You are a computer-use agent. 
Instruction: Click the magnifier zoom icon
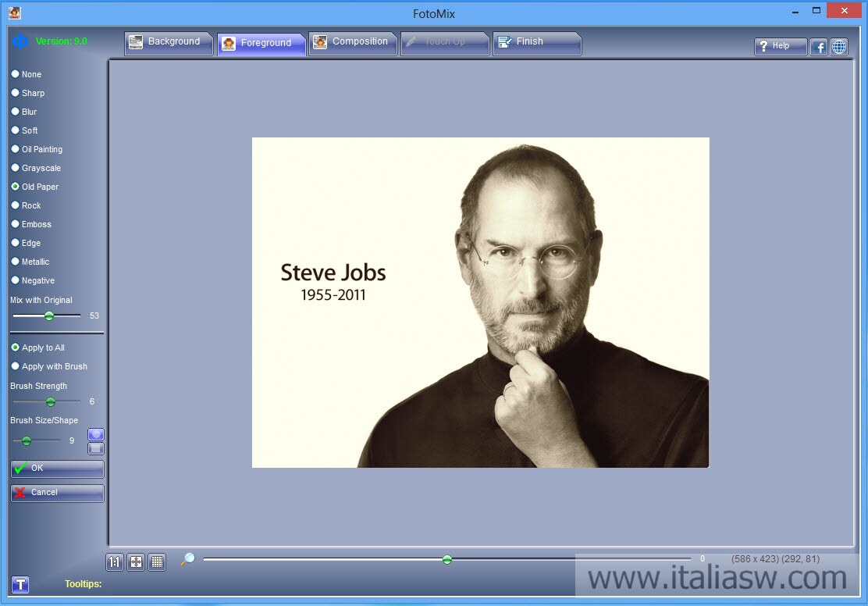pos(187,559)
